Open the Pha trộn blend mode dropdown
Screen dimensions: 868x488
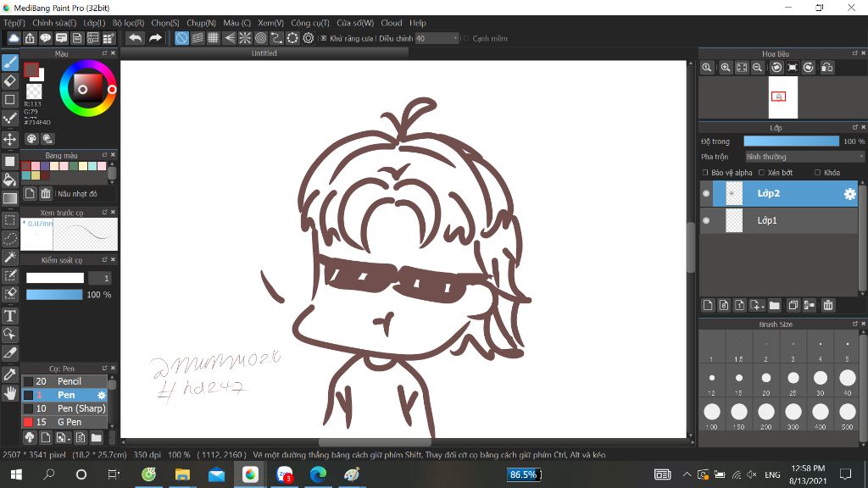pos(804,157)
